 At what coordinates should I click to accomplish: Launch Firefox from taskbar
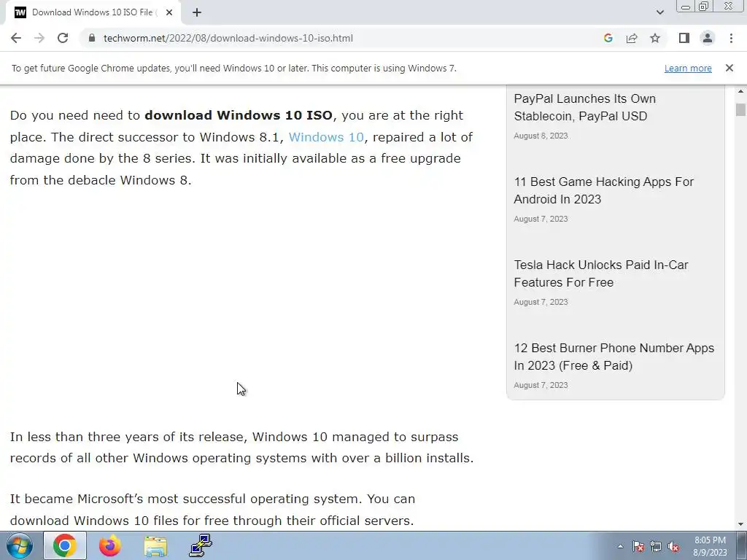(109, 545)
